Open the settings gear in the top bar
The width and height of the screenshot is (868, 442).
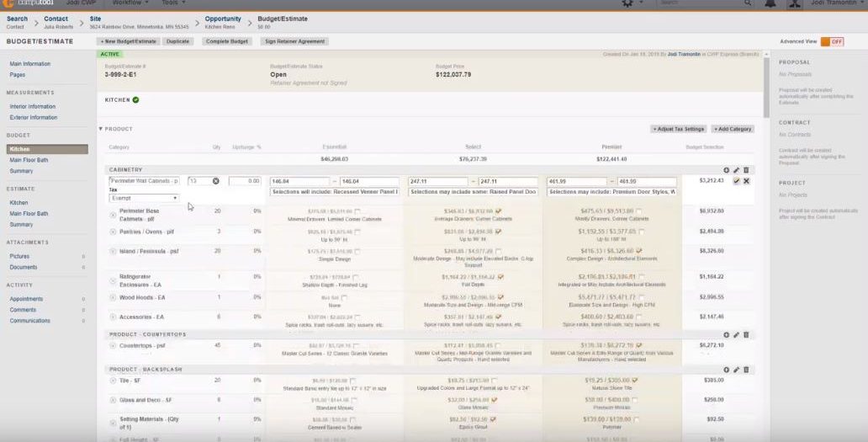(x=627, y=4)
